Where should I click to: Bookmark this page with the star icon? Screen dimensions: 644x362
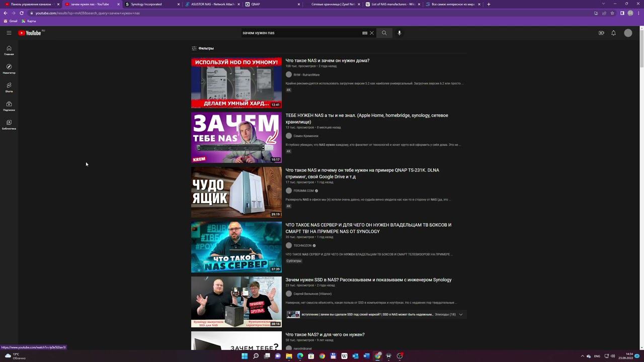[x=612, y=13]
